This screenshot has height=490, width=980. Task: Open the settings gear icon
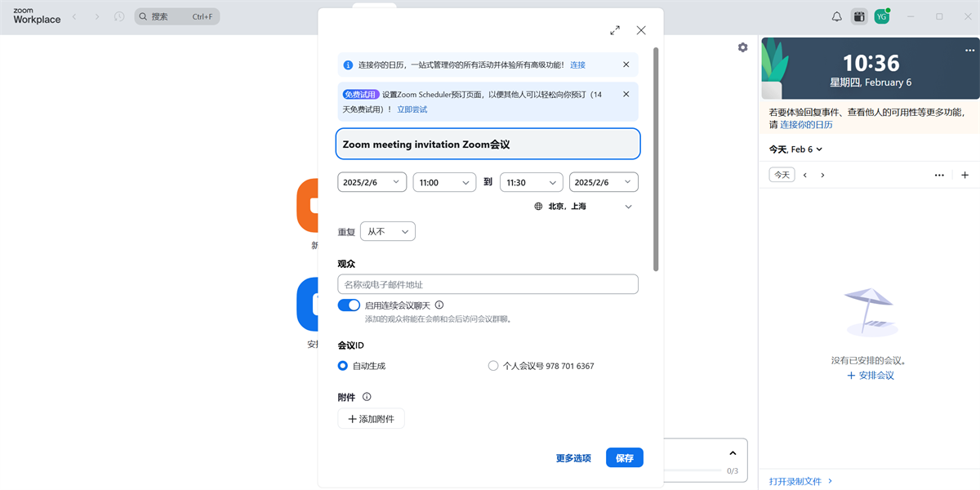pyautogui.click(x=742, y=47)
